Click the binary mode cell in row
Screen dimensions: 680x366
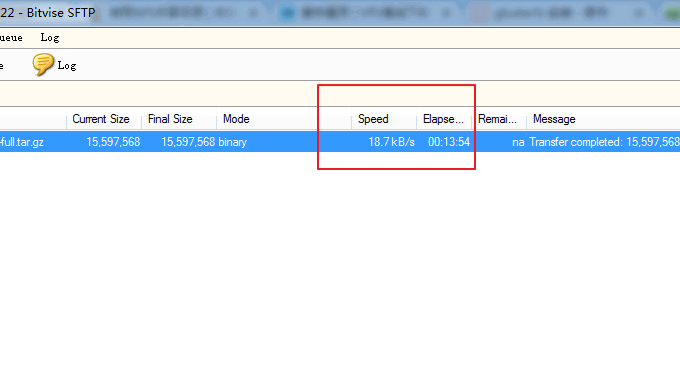[x=232, y=142]
